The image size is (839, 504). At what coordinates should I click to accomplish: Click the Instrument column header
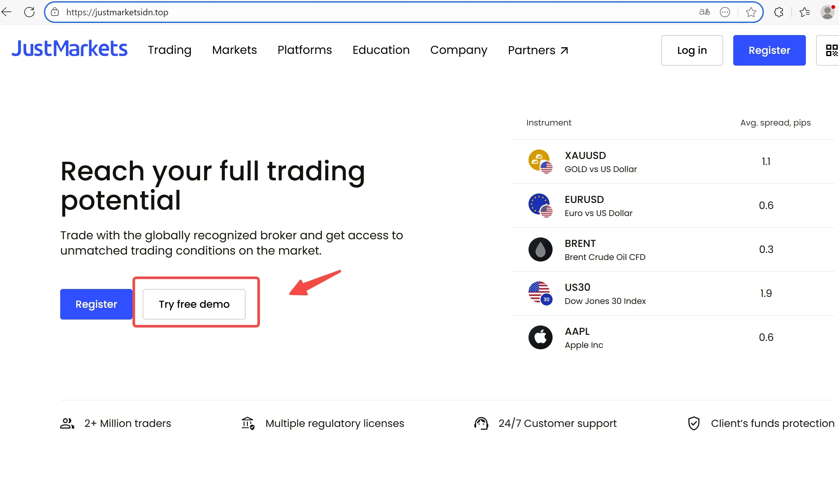549,123
